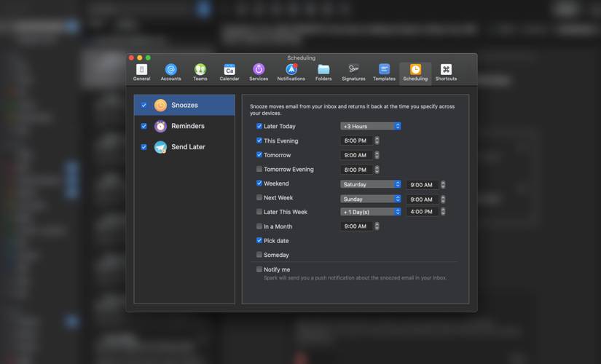Select the Send Later label in the sidebar list

click(x=188, y=147)
